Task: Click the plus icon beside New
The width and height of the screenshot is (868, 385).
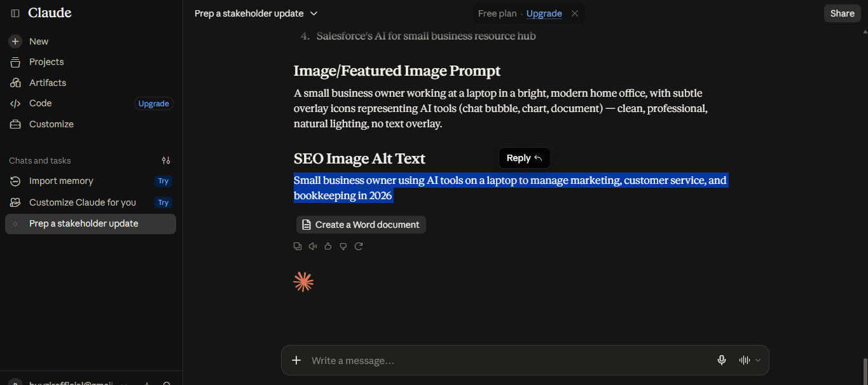Action: (15, 41)
